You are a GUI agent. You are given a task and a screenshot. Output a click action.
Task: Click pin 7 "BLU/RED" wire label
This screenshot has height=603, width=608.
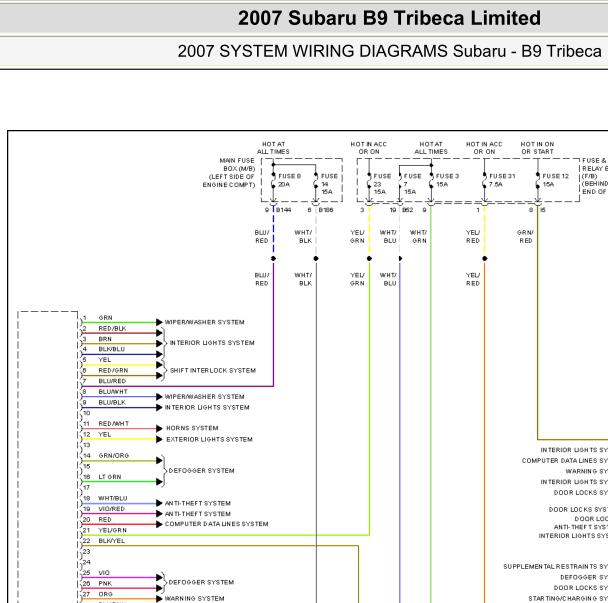[x=112, y=381]
